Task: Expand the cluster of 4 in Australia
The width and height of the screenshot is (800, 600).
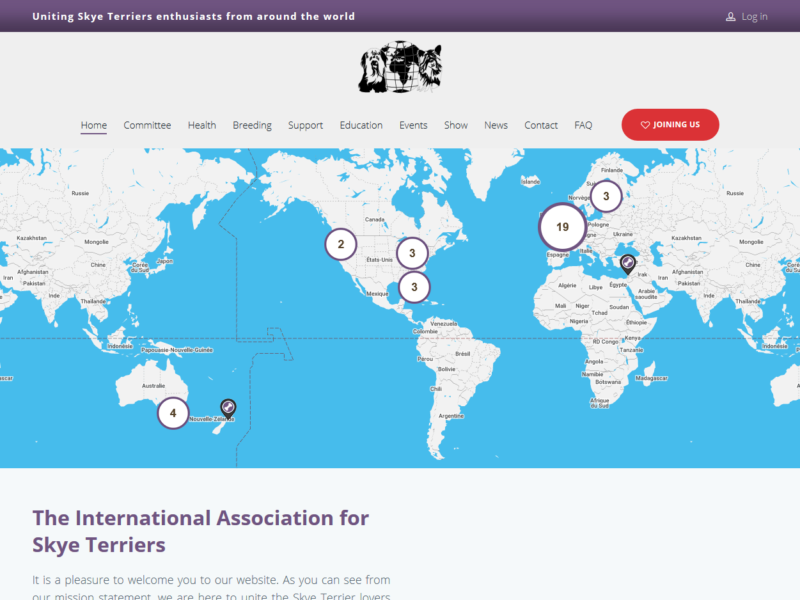Action: (x=173, y=412)
